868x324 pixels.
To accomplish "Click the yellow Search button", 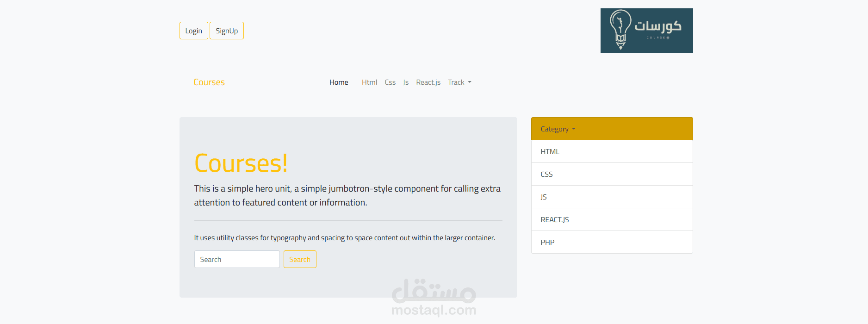I will (300, 259).
